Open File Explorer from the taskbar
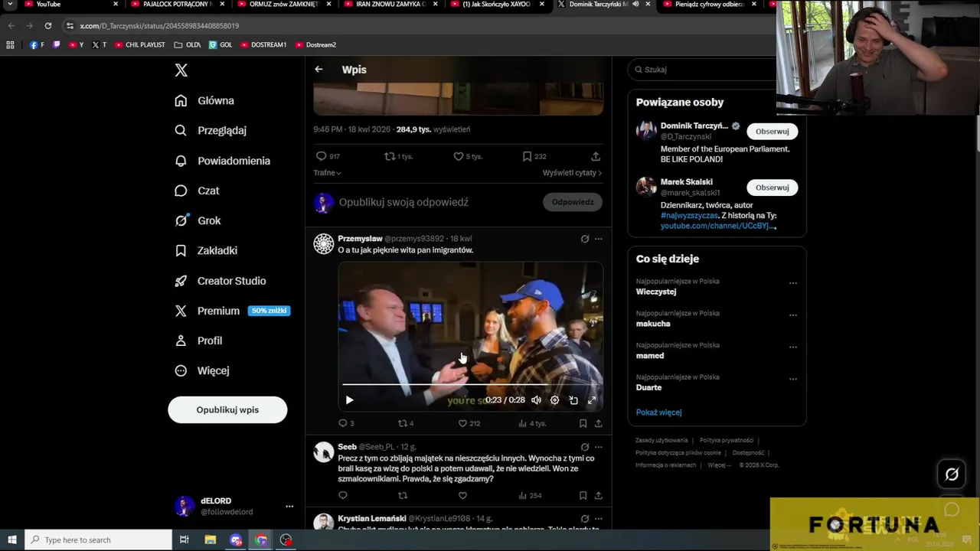Image resolution: width=980 pixels, height=551 pixels. [210, 540]
